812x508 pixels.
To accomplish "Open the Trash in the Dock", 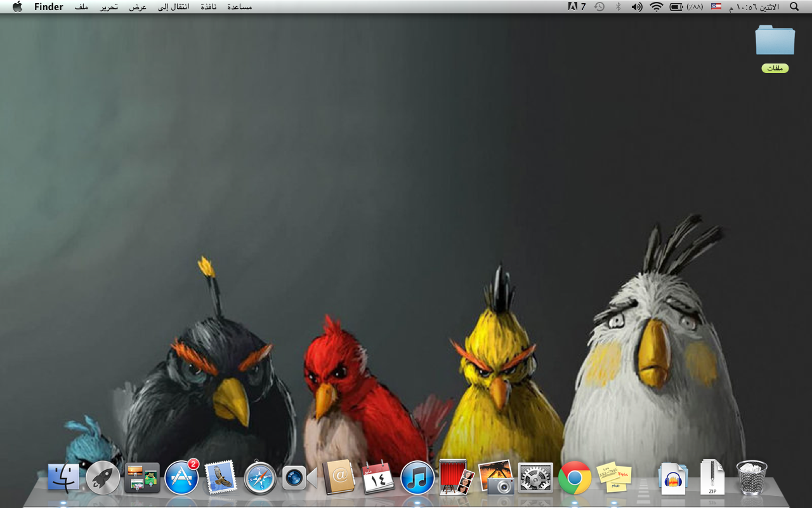I will 752,478.
